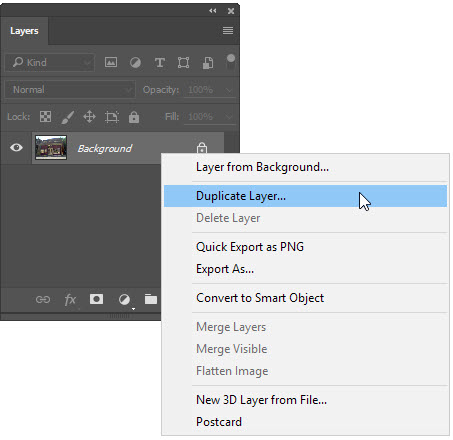Toggle lock image pixels brush icon
This screenshot has width=453, height=440.
point(67,117)
